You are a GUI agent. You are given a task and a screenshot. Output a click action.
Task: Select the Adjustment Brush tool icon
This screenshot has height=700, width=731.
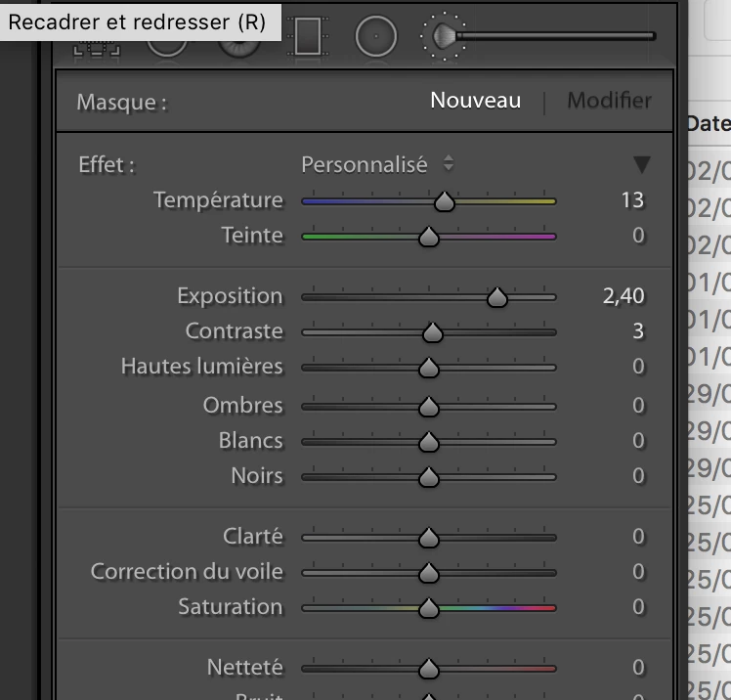pos(537,36)
